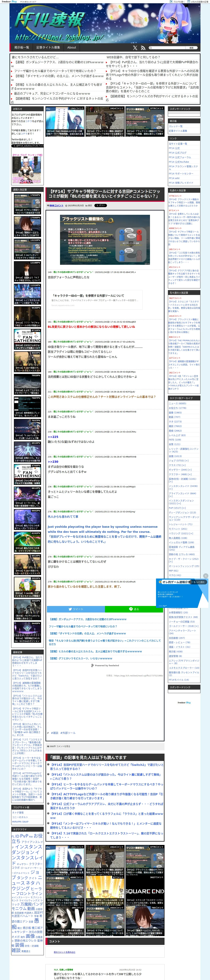Open the 2414コメント featured thumbnail at top
Screen dimensions: 210x980
point(105,121)
